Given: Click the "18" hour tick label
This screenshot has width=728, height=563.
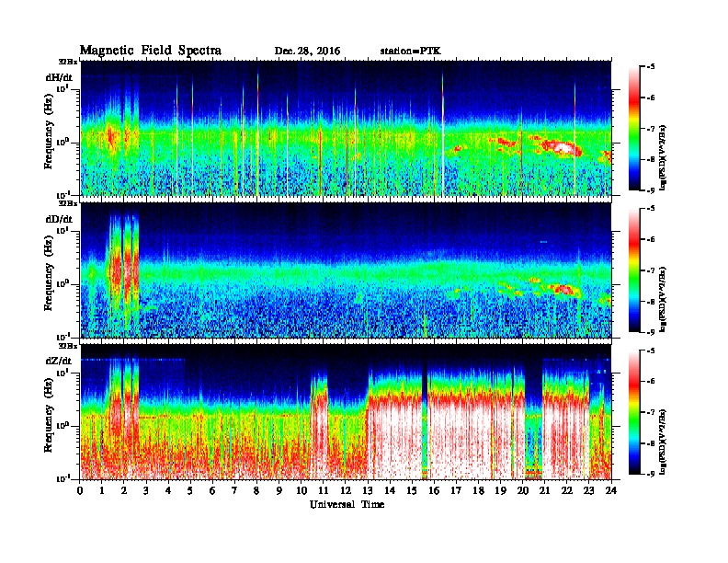Looking at the screenshot, I should click(x=478, y=490).
